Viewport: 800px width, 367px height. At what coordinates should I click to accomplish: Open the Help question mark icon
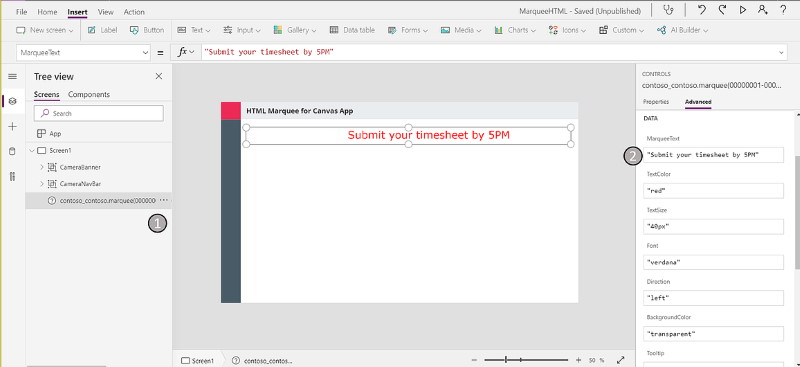point(783,10)
